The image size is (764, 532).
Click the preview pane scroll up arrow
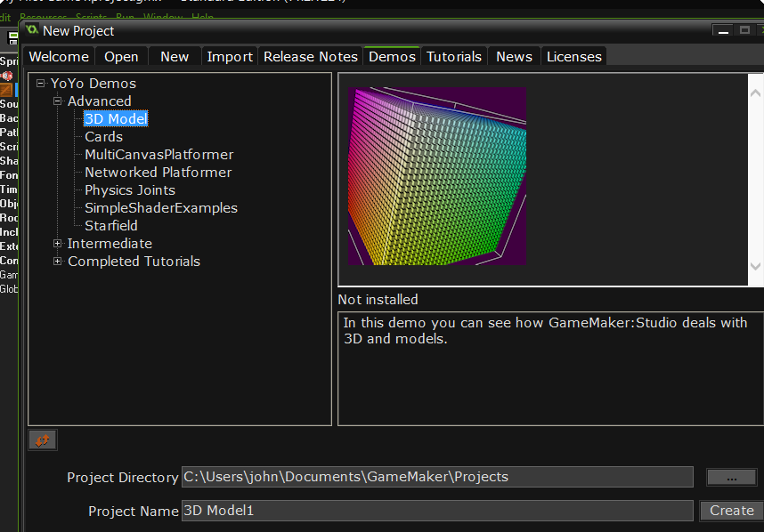pos(756,93)
